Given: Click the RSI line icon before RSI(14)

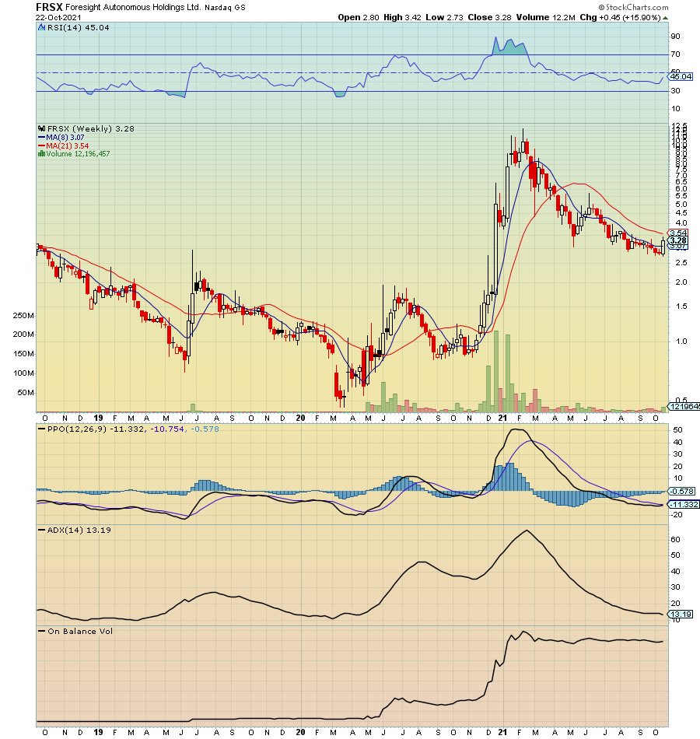Looking at the screenshot, I should (x=42, y=28).
